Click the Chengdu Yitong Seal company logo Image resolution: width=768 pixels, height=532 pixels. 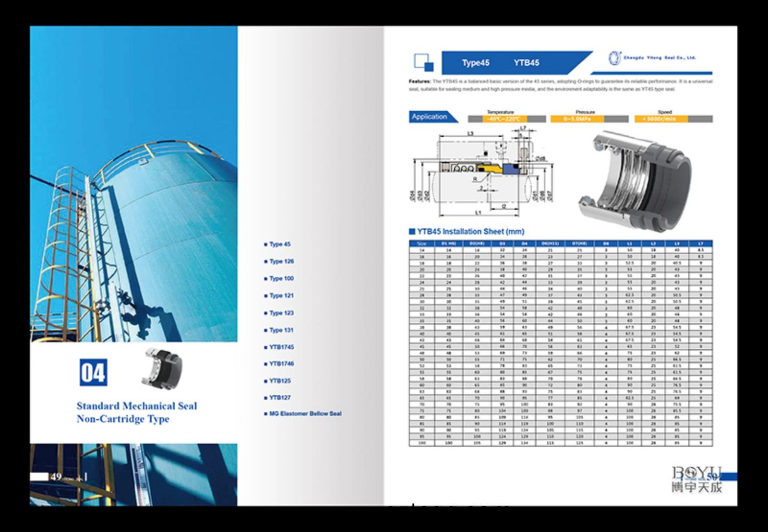click(x=652, y=58)
